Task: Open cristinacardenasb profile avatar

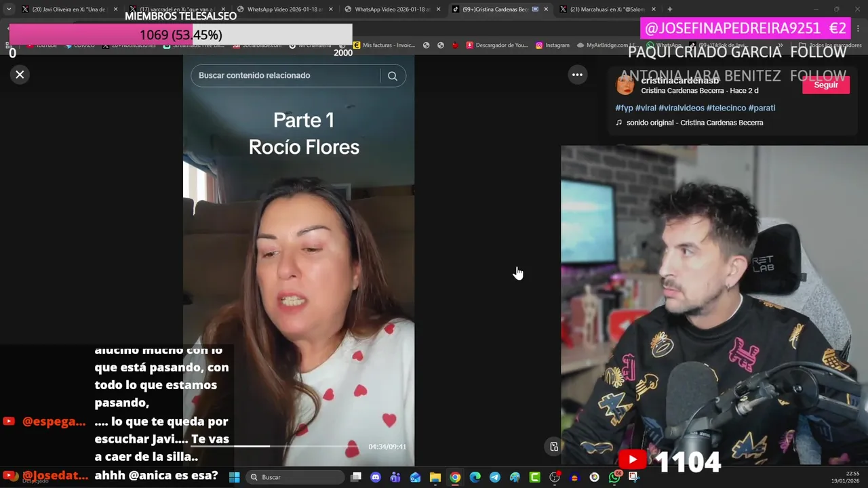Action: pyautogui.click(x=625, y=85)
